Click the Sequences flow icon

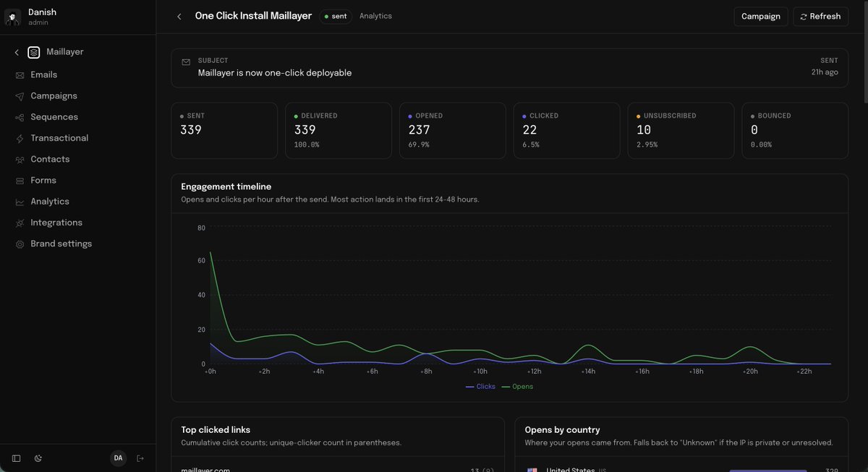(x=20, y=117)
